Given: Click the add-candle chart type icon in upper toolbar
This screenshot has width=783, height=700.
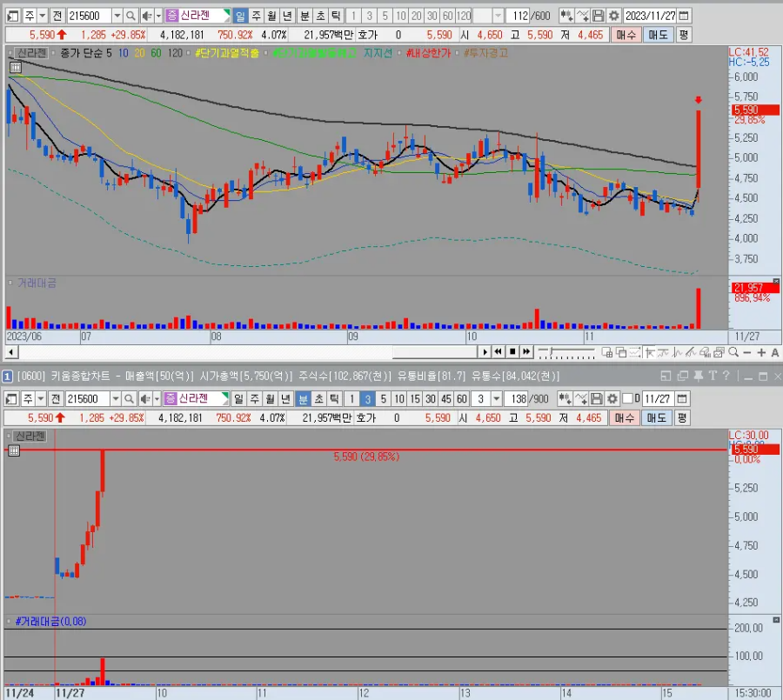Looking at the screenshot, I should pyautogui.click(x=565, y=16).
